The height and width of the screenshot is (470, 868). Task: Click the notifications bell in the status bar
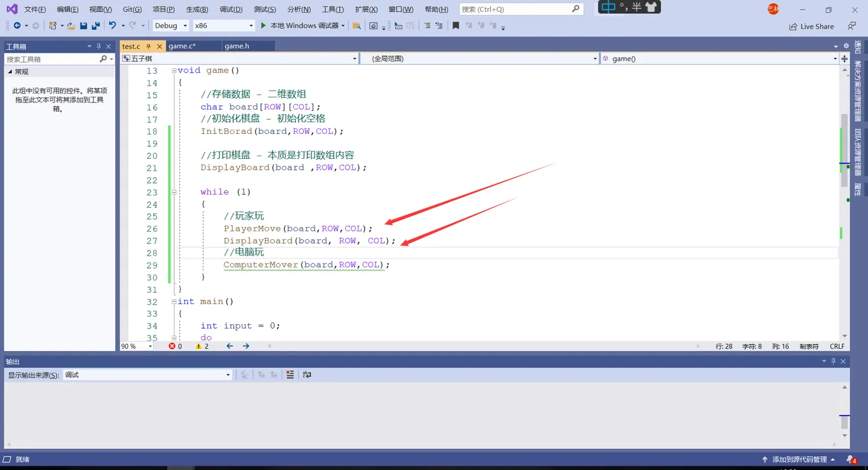[x=851, y=459]
